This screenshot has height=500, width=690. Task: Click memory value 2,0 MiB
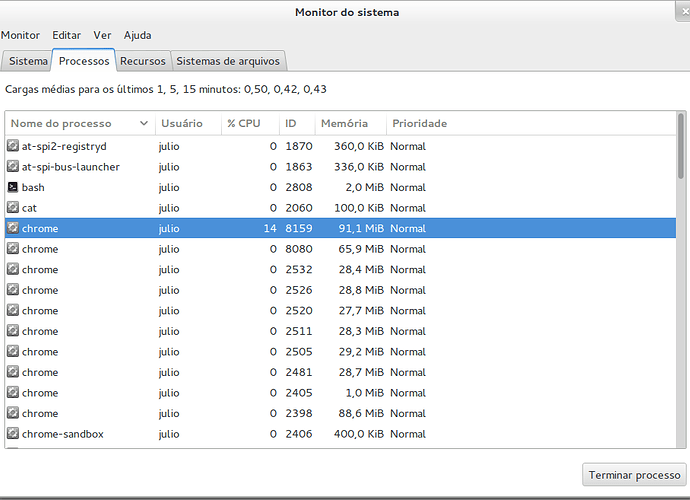coord(364,188)
